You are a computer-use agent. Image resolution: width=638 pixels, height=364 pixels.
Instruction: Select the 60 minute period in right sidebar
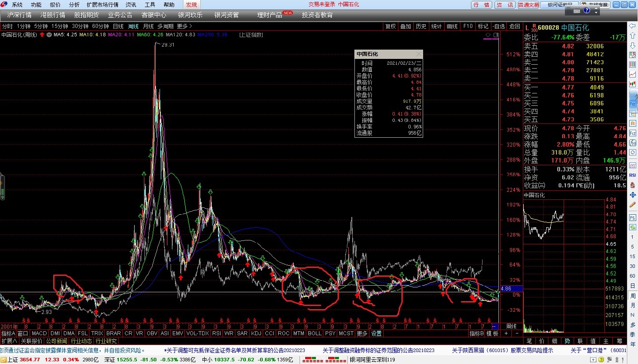[633, 276]
